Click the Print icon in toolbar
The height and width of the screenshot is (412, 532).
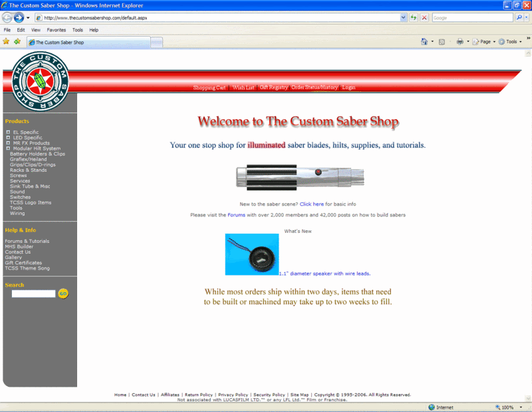pos(460,41)
